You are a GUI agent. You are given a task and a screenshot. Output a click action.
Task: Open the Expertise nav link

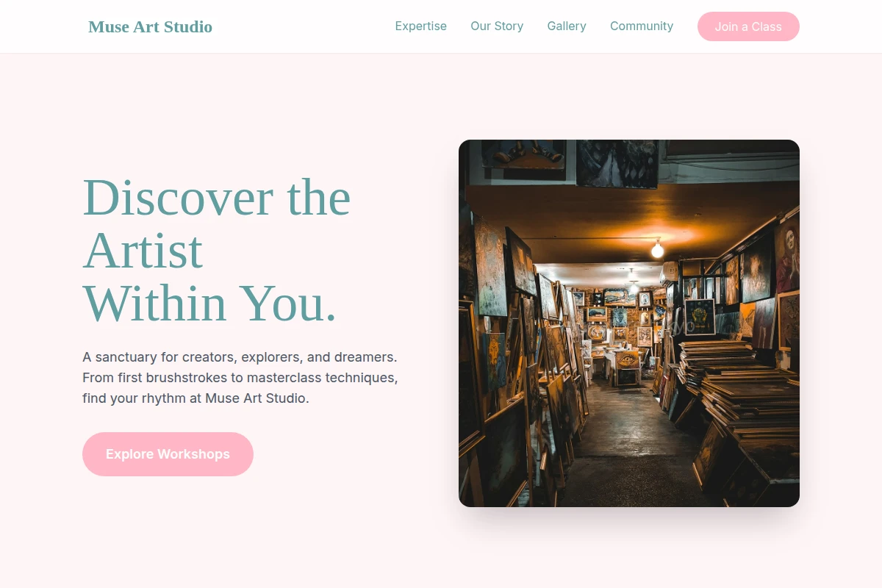[420, 26]
